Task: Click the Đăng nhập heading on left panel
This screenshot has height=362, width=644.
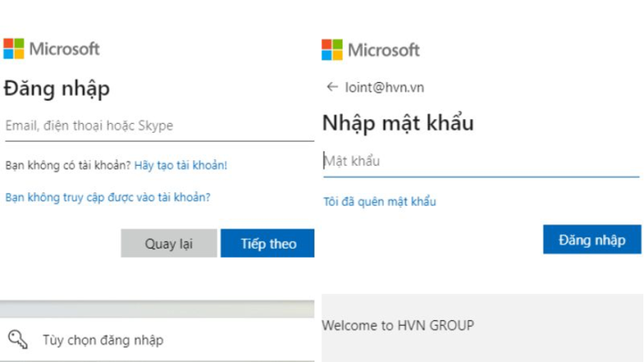Action: coord(56,88)
